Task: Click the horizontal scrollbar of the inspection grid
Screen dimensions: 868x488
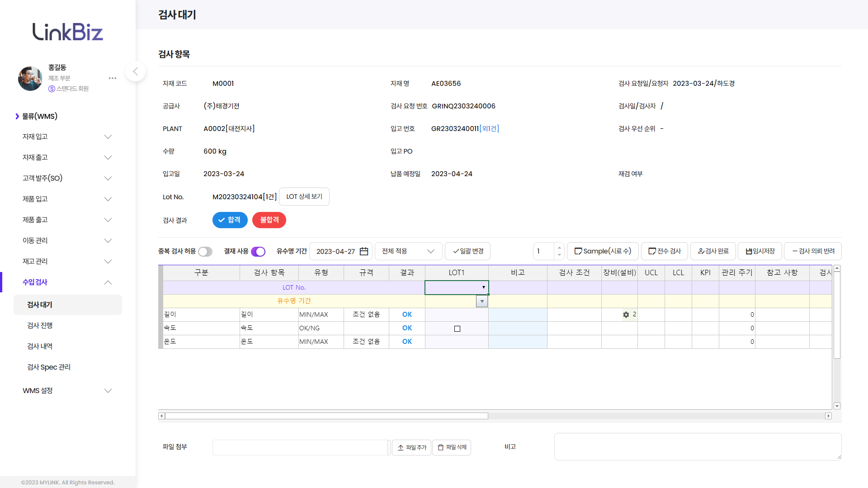Action: click(326, 416)
